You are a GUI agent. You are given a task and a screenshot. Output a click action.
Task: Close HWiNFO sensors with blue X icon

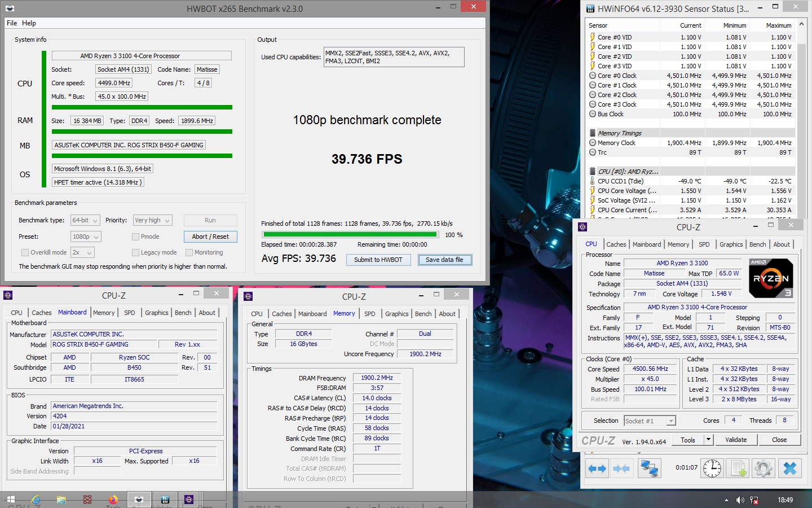[x=790, y=468]
